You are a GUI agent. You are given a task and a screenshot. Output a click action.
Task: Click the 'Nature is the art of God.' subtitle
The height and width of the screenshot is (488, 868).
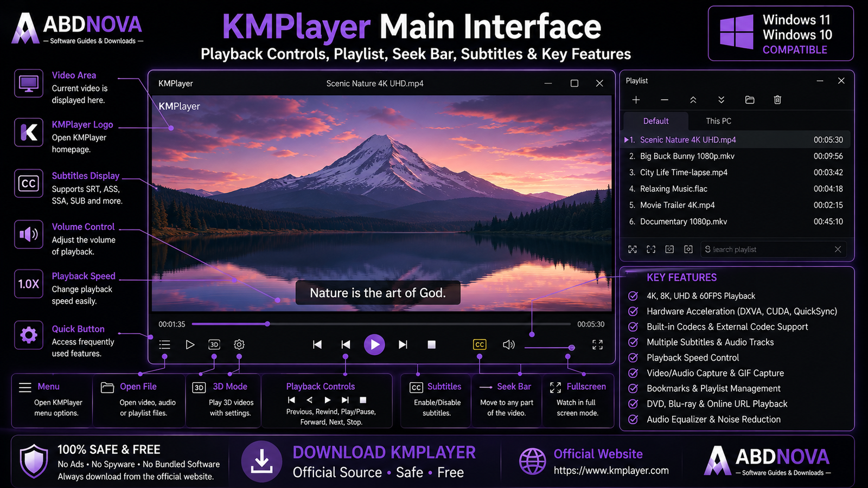click(x=378, y=293)
